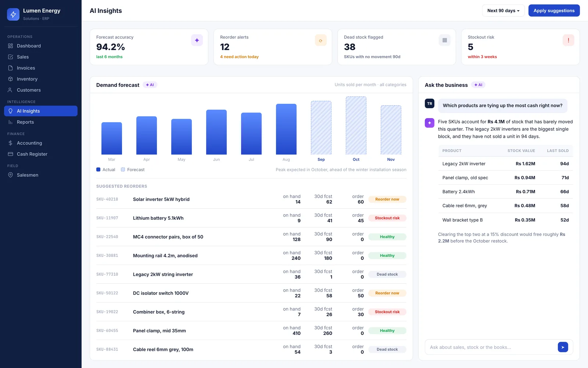This screenshot has width=588, height=368.
Task: Click SKU-40218 code
Action: point(107,199)
